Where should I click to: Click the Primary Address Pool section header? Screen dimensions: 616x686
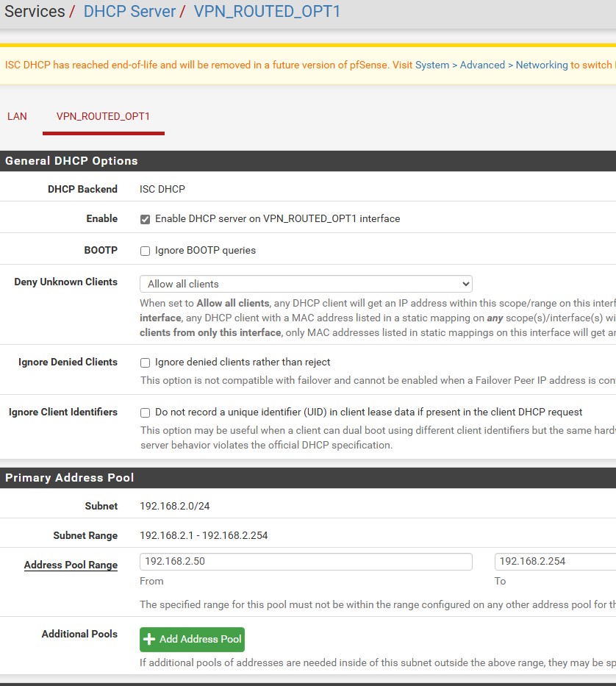[x=70, y=478]
